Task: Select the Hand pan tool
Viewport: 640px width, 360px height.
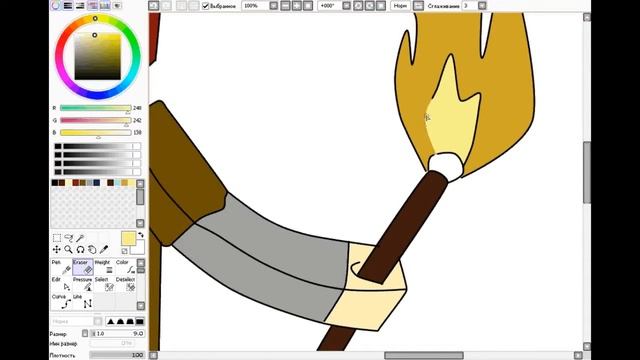Action: pos(92,249)
